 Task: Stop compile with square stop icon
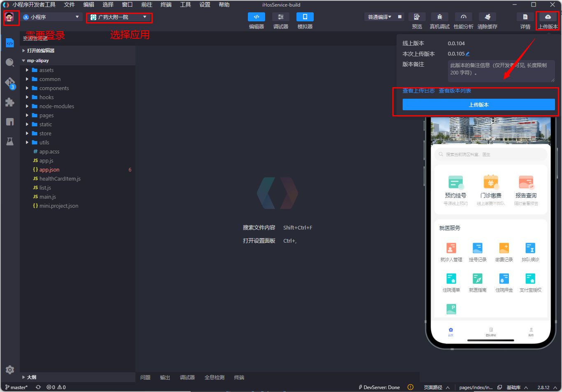tap(399, 17)
